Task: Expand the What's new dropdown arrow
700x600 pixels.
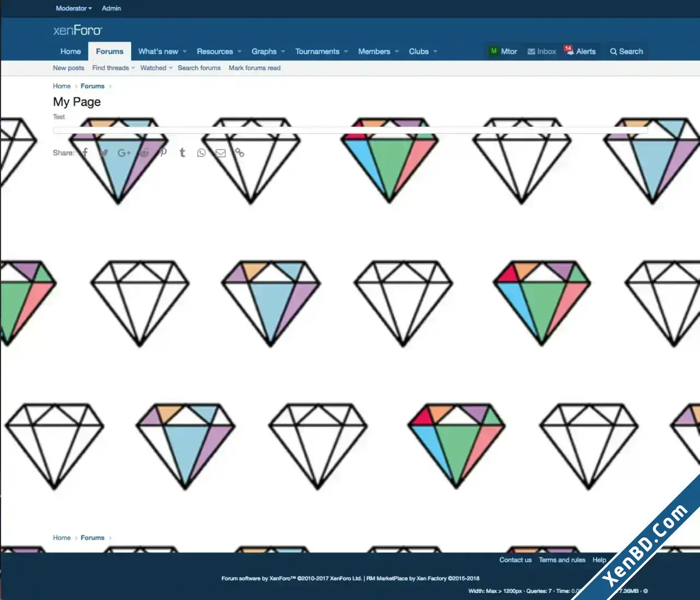Action: point(185,51)
